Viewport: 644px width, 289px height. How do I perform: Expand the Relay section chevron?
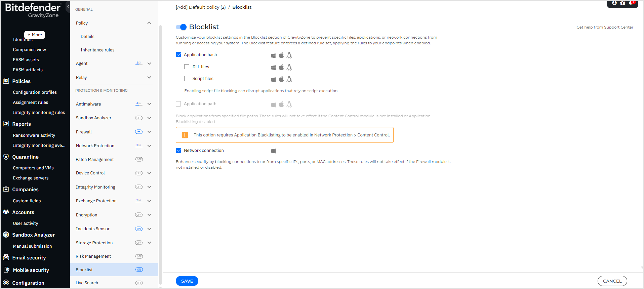[149, 77]
